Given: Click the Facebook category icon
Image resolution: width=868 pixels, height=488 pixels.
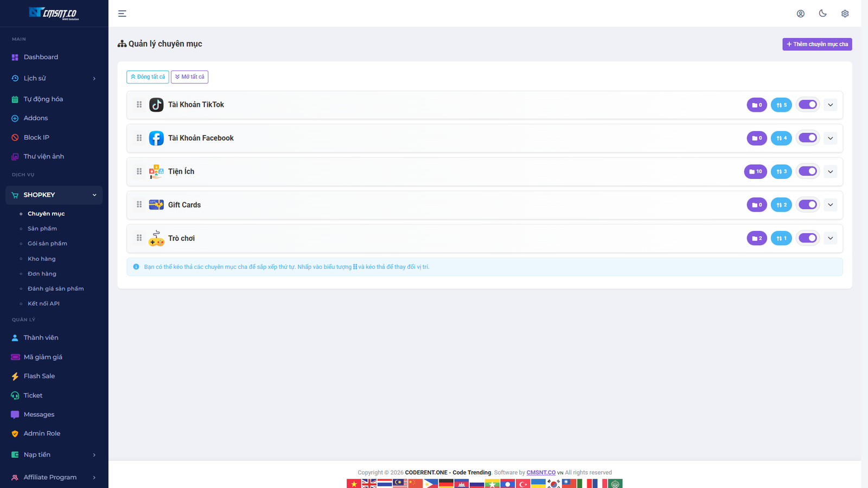Looking at the screenshot, I should [x=156, y=138].
